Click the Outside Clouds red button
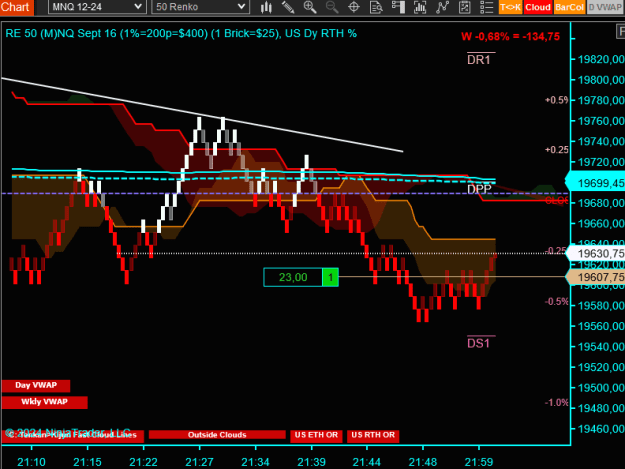 pyautogui.click(x=217, y=435)
